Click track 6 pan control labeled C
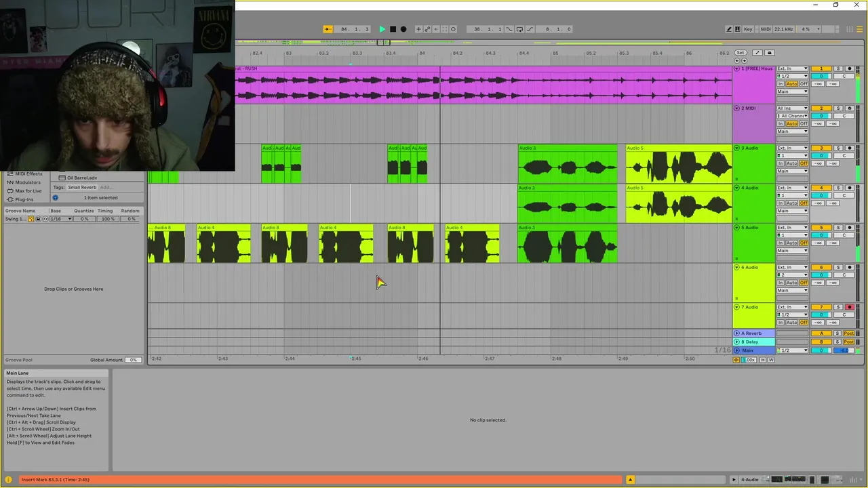The width and height of the screenshot is (868, 488). [844, 275]
